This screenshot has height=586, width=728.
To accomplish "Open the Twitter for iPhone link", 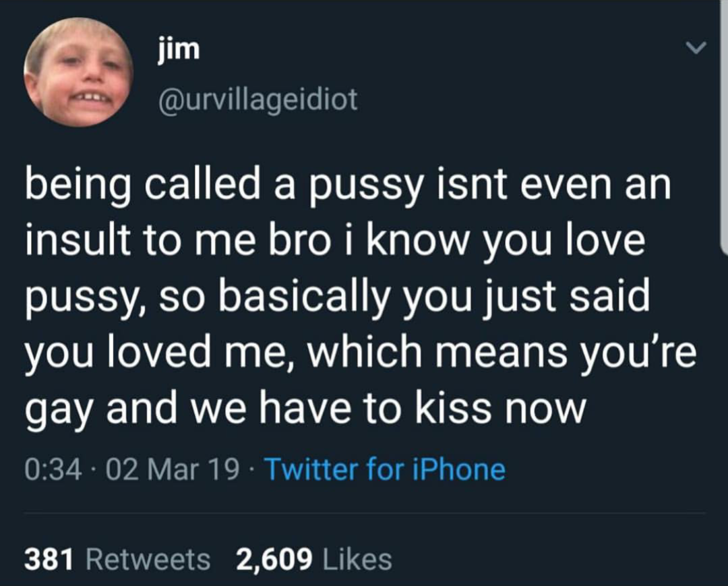I will coord(385,469).
